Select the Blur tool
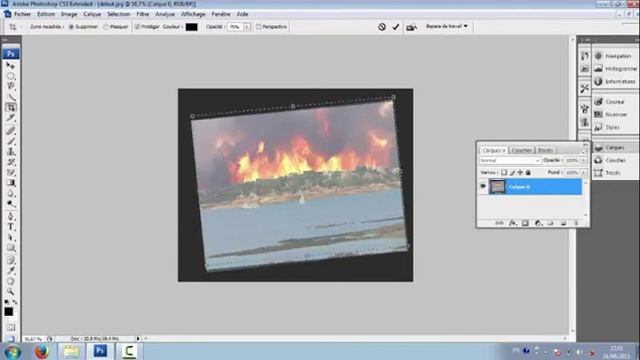Screen dimensions: 640x360 click(11, 193)
